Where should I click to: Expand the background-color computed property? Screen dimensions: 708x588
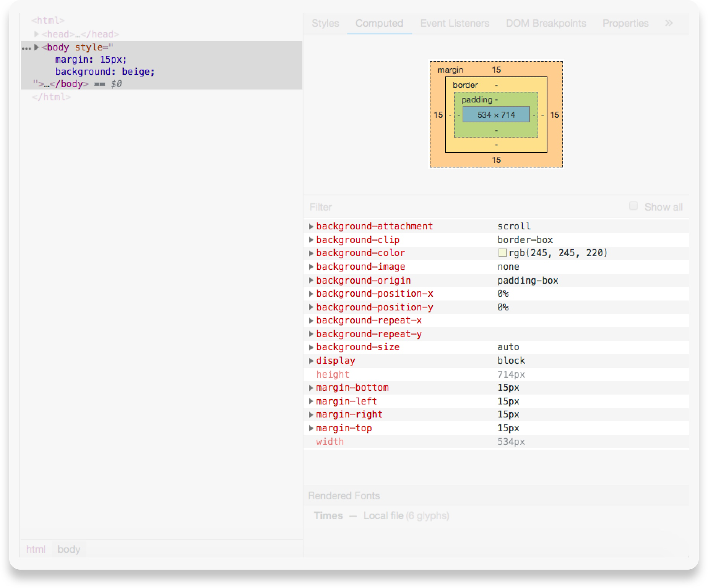tap(311, 253)
